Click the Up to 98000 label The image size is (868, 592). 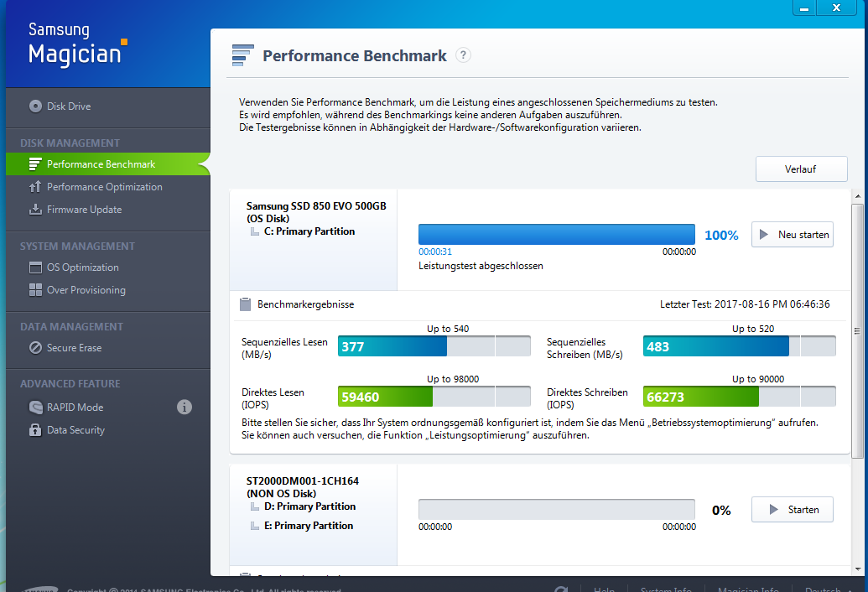click(x=453, y=379)
